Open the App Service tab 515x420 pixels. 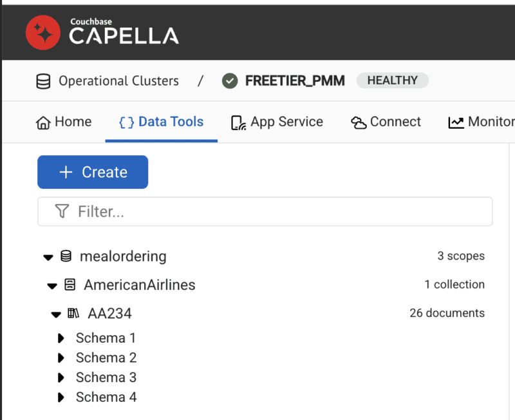(277, 122)
